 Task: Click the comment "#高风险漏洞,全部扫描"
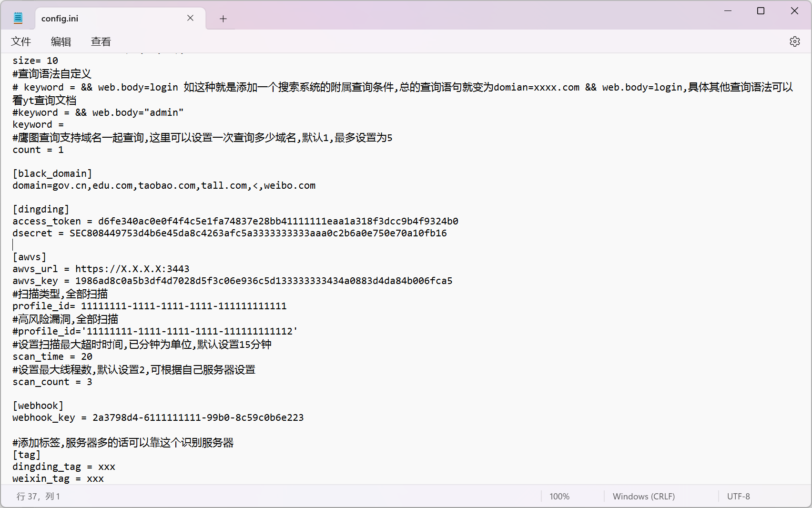click(x=65, y=319)
